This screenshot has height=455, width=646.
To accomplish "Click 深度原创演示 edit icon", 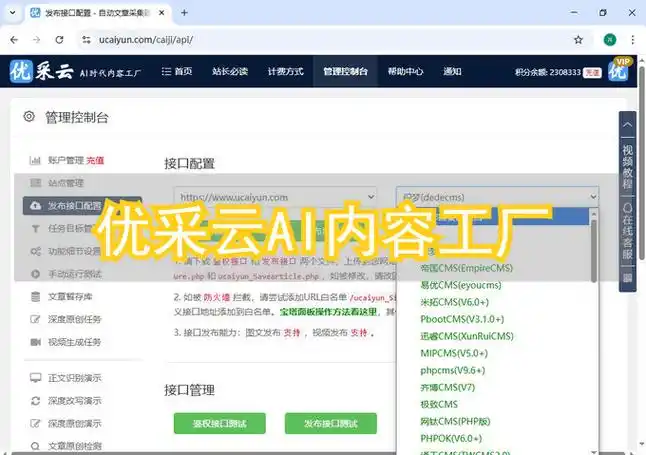I will click(35, 423).
